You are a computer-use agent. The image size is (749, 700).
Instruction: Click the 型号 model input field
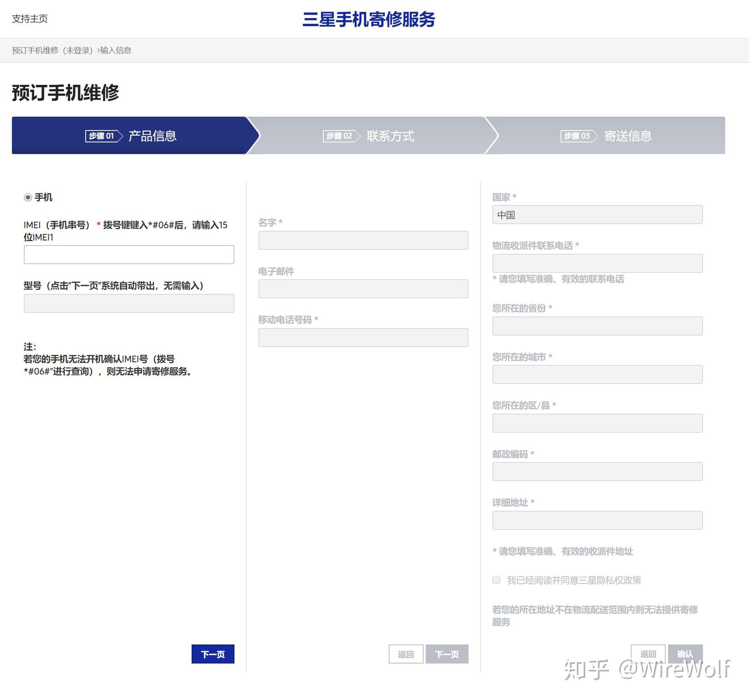coord(129,303)
